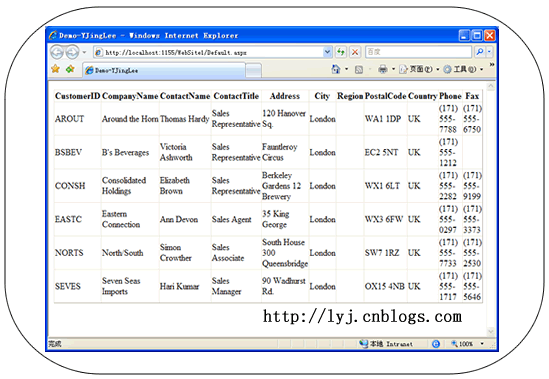549x379 pixels.
Task: Click the RSS feeds icon
Action: 359,70
